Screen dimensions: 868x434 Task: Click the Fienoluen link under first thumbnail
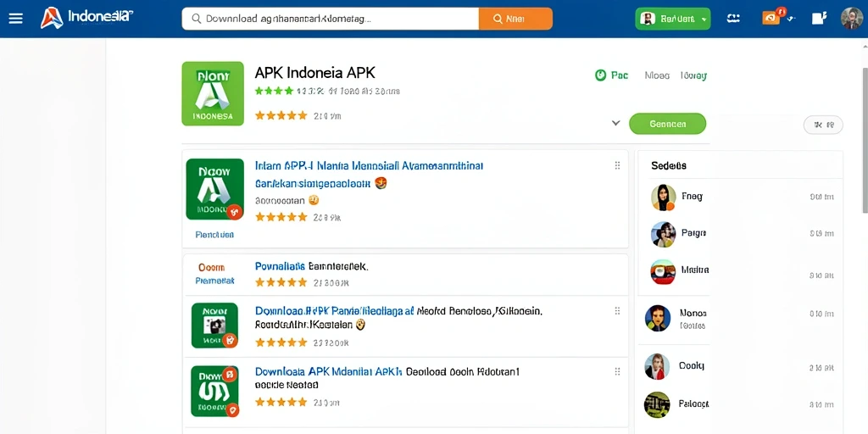coord(214,235)
